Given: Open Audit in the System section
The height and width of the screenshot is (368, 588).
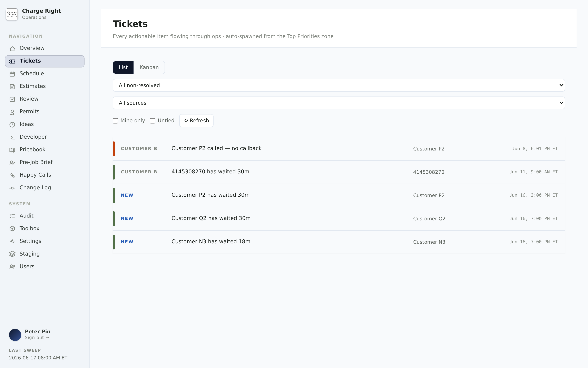Looking at the screenshot, I should (45, 216).
